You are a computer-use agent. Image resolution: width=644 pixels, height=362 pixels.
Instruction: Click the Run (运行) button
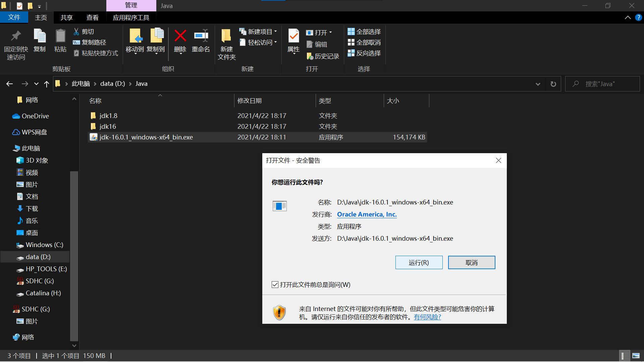point(419,262)
